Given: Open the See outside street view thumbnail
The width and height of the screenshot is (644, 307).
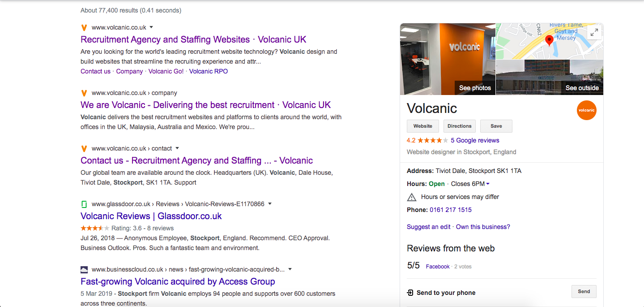Looking at the screenshot, I should click(550, 77).
